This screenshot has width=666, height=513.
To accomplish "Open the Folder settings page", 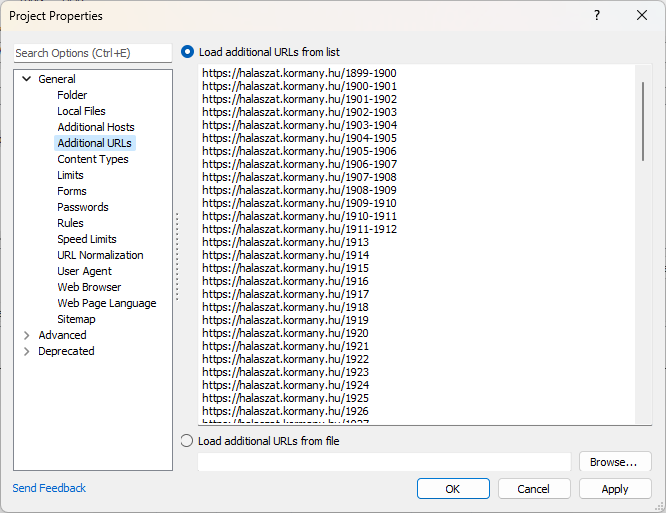I will pos(72,95).
